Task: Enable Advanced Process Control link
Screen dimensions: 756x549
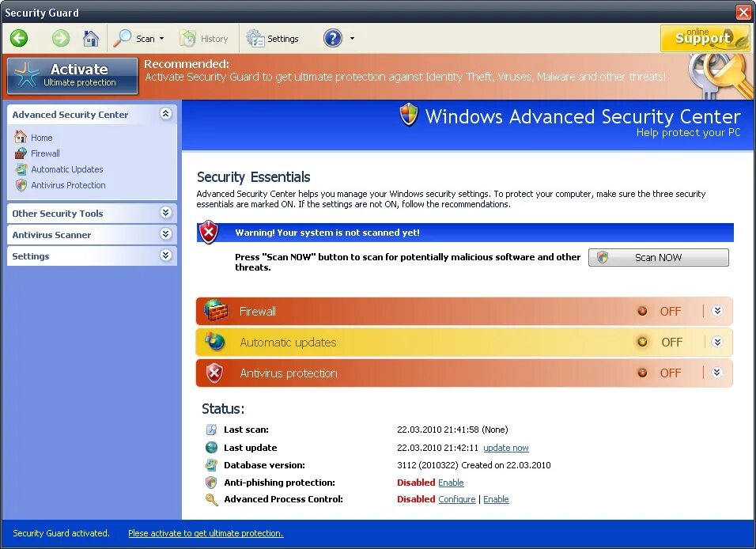Action: (496, 499)
